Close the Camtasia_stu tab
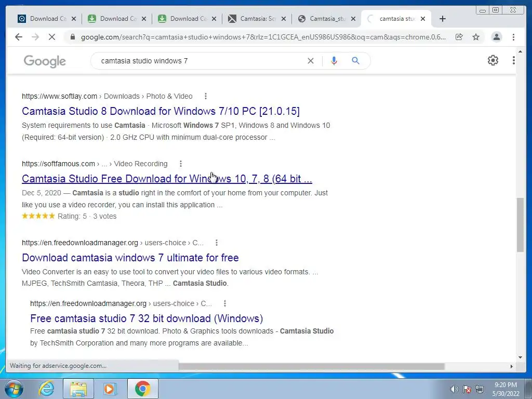This screenshot has height=399, width=532. (353, 19)
